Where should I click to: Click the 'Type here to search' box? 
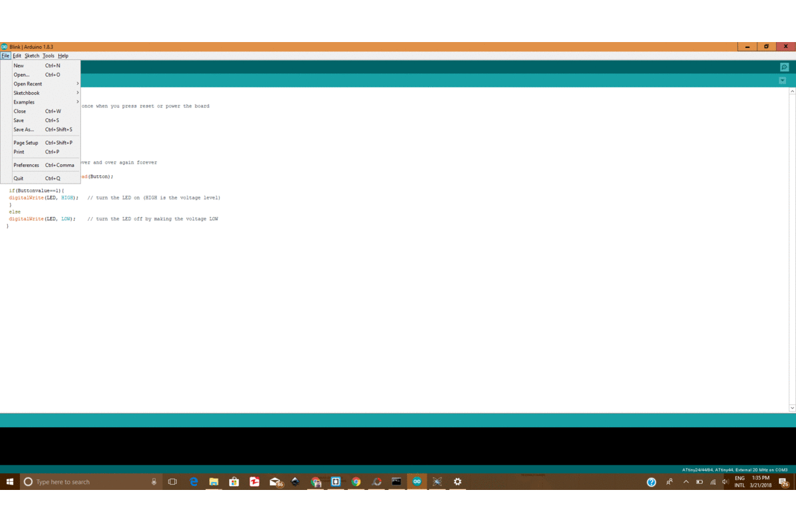coord(91,482)
